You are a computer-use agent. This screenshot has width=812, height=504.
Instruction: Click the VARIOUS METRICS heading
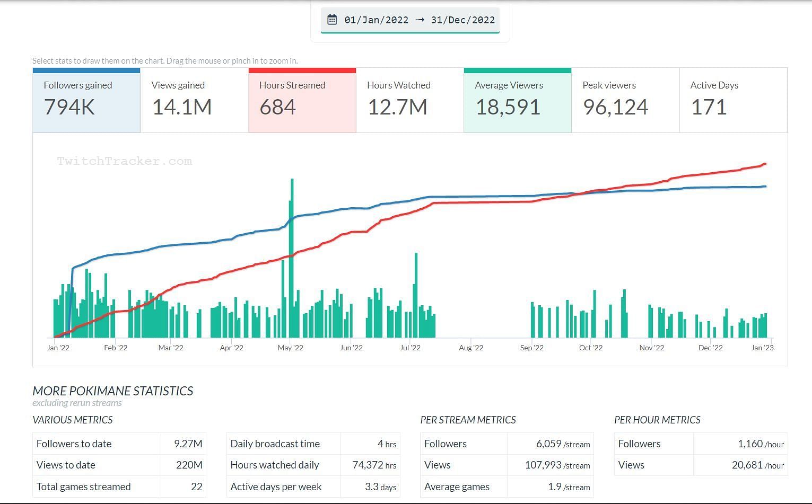(73, 420)
